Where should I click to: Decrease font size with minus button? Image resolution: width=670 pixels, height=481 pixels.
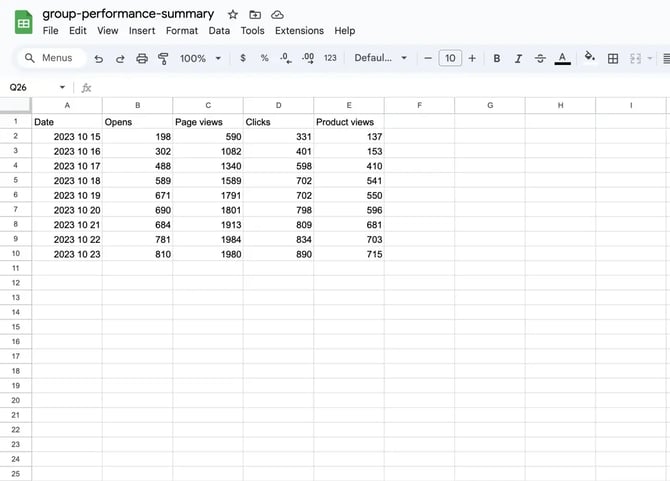tap(428, 58)
